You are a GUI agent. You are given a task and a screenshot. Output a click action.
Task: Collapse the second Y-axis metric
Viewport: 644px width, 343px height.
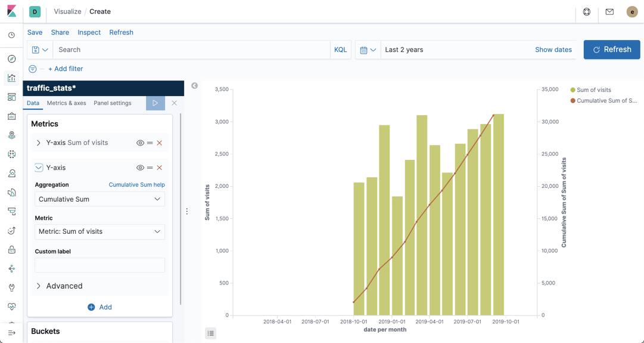pos(39,168)
